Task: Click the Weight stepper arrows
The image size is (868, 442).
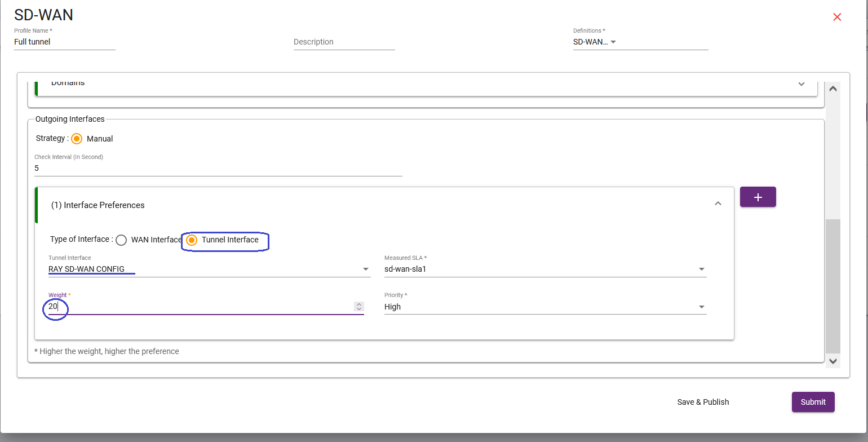Action: (358, 306)
